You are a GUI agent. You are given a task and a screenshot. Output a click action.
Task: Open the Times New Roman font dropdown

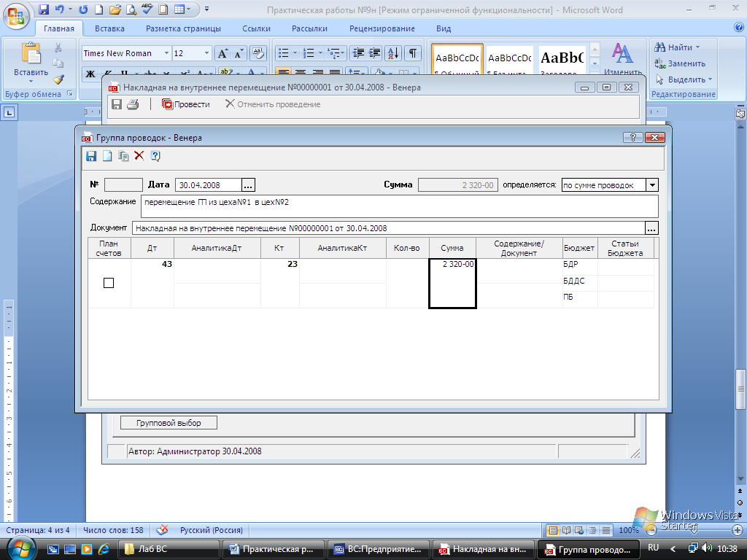166,53
